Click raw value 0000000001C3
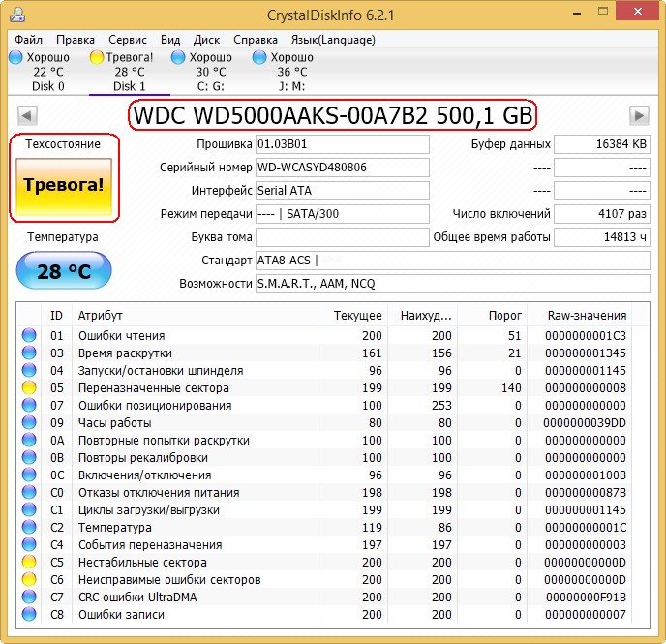Viewport: 666px width, 644px height. 586,336
